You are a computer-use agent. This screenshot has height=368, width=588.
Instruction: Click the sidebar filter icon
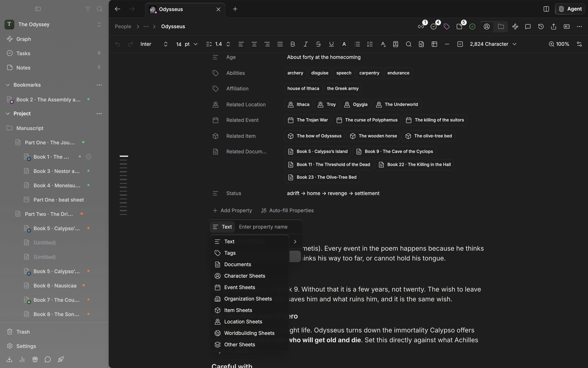coord(88,9)
